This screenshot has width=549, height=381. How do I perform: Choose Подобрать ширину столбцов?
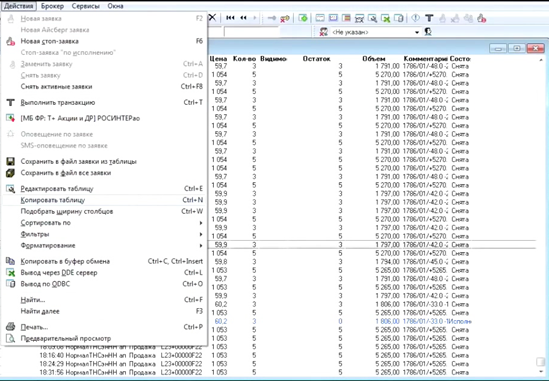point(104,211)
